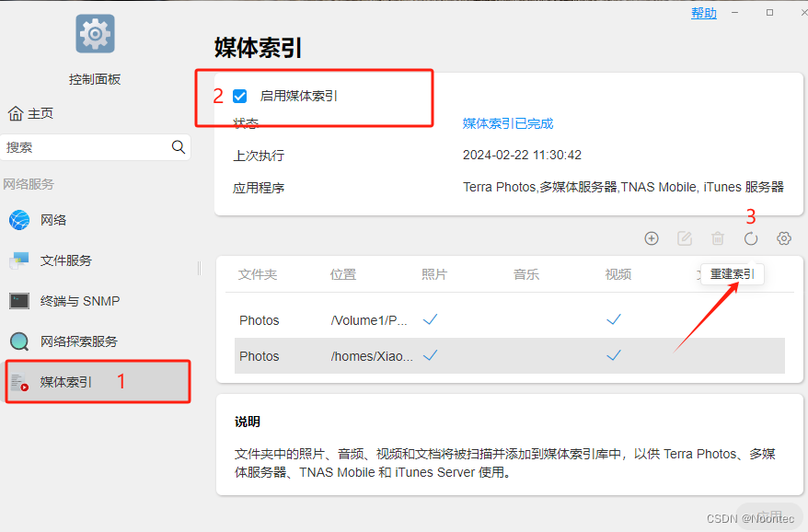
Task: Click the trash delete icon
Action: pyautogui.click(x=718, y=238)
